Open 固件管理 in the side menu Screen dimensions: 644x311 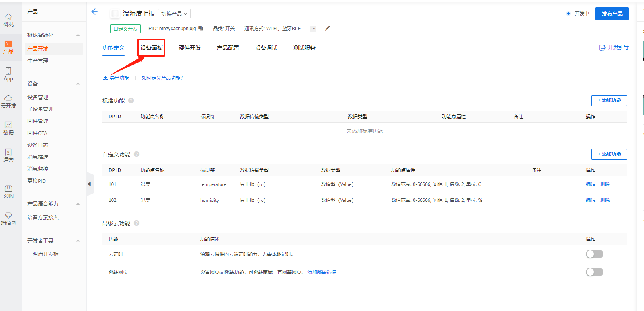[x=38, y=121]
